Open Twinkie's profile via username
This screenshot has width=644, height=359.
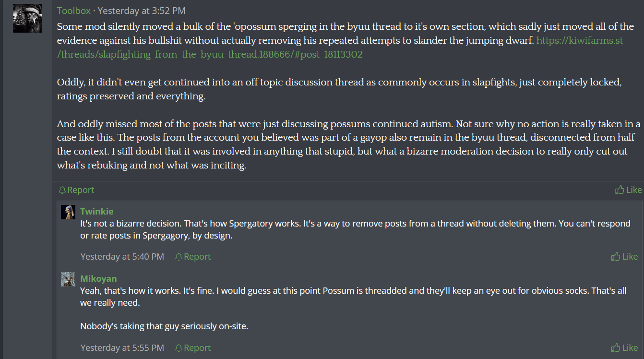(97, 211)
